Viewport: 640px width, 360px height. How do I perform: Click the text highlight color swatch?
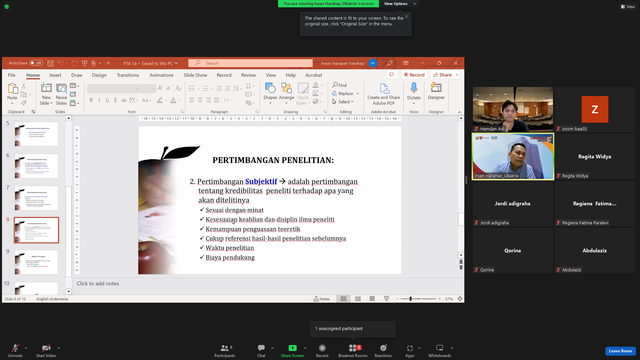(x=160, y=100)
